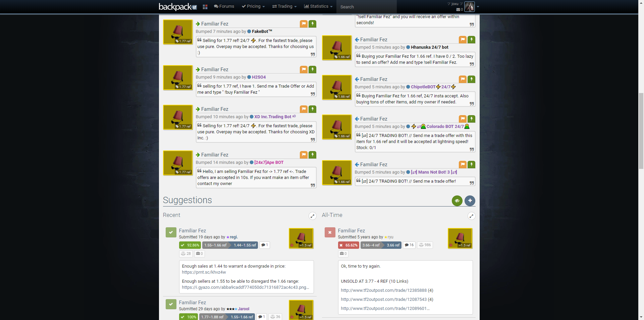Viewport: 644px width, 320px height.
Task: Report Mans Not Bot! 3 listing
Action: (x=463, y=165)
